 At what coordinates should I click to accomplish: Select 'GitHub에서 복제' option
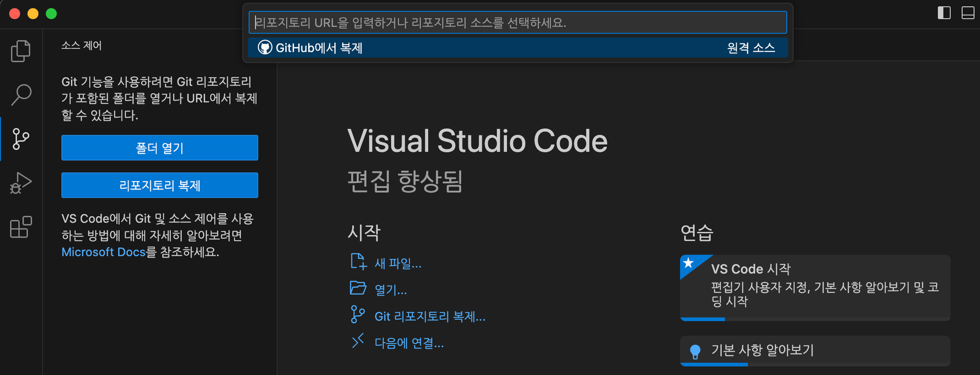(517, 47)
